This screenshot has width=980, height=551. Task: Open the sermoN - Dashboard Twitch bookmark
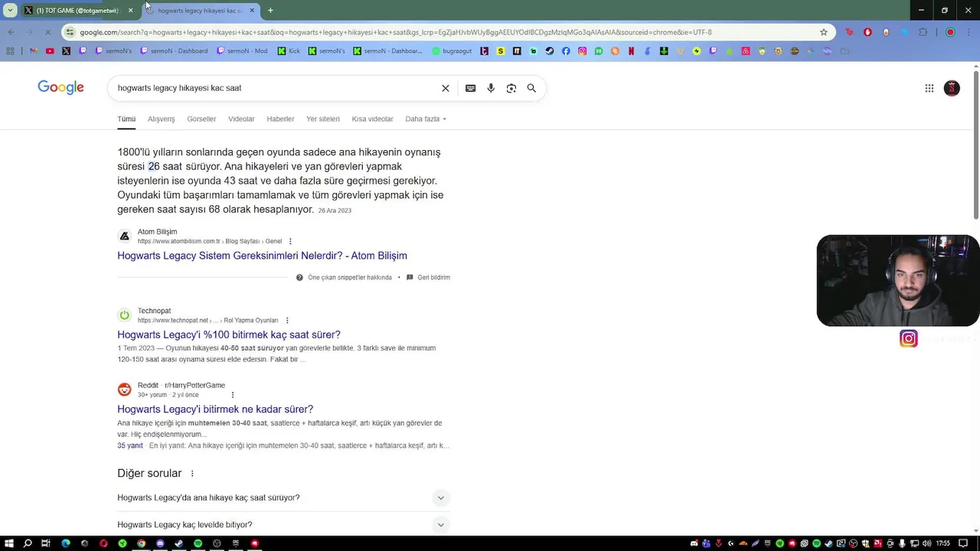tap(174, 51)
